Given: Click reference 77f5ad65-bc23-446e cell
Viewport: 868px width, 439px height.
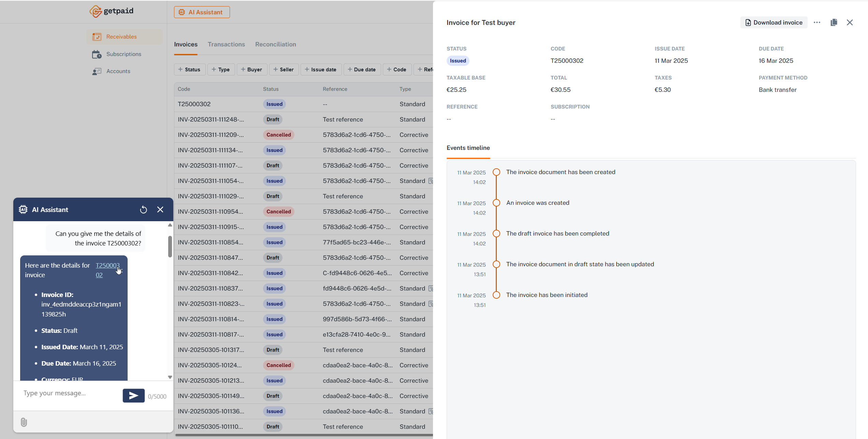Looking at the screenshot, I should [x=357, y=242].
